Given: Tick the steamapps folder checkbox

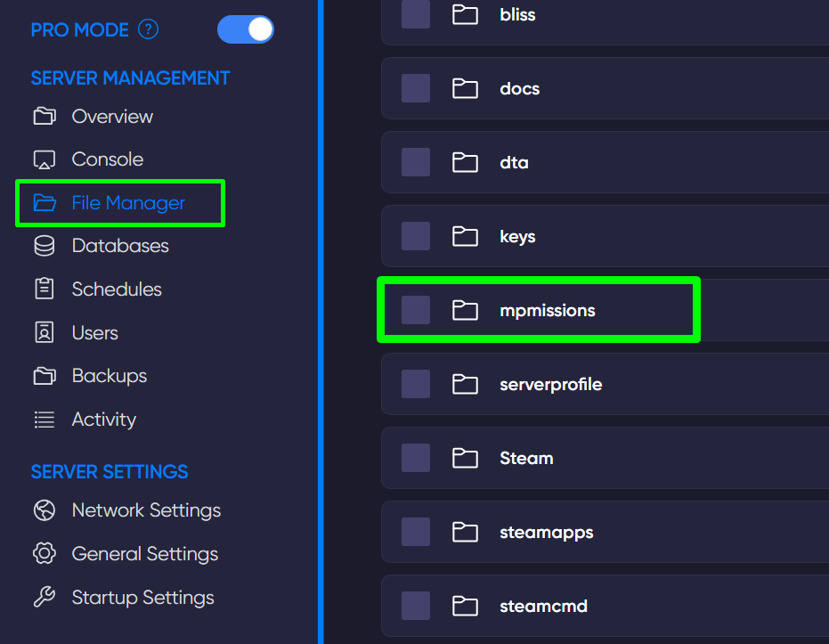Looking at the screenshot, I should (416, 532).
